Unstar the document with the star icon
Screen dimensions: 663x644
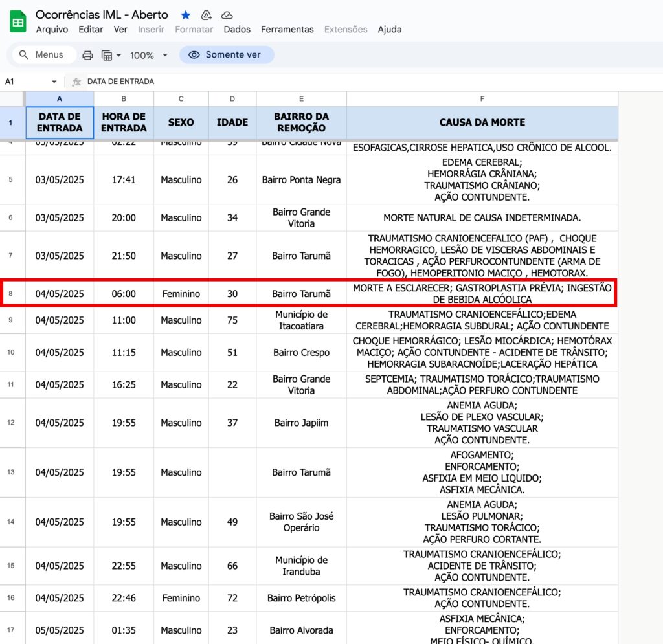186,15
